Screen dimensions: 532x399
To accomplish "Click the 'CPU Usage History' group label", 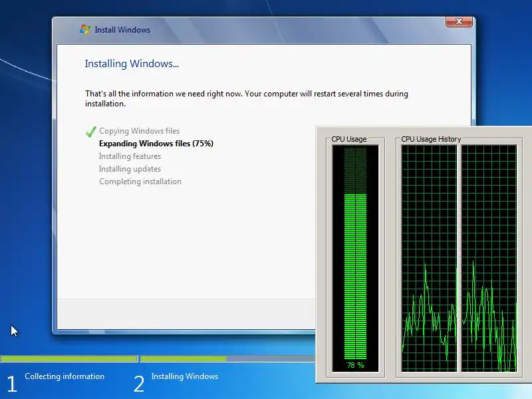I will (431, 139).
